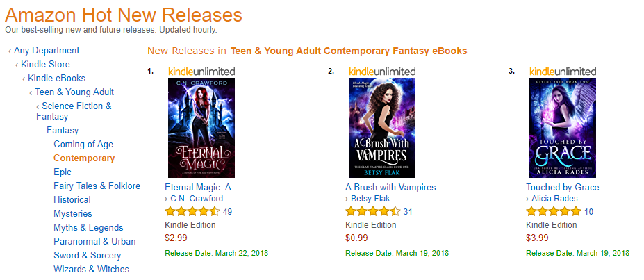The image size is (644, 280).
Task: Click the Kindle Unlimited logo above Eternal Magic
Action: [x=201, y=71]
